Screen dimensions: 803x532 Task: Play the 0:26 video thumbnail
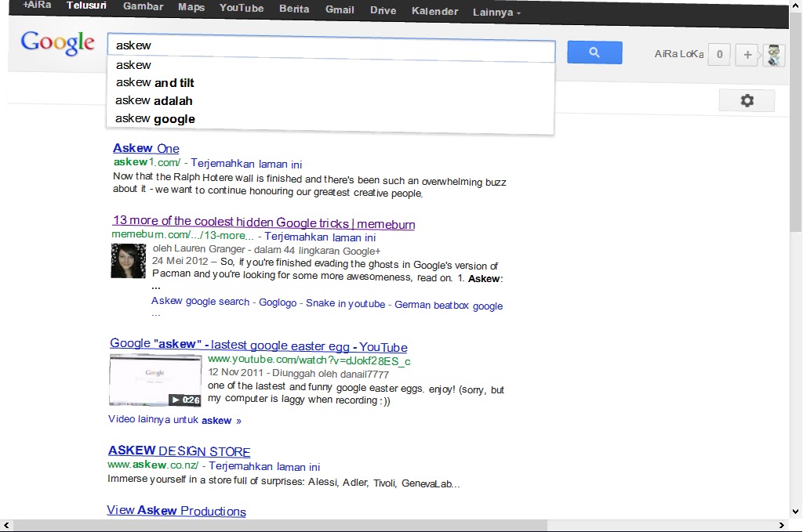[155, 380]
